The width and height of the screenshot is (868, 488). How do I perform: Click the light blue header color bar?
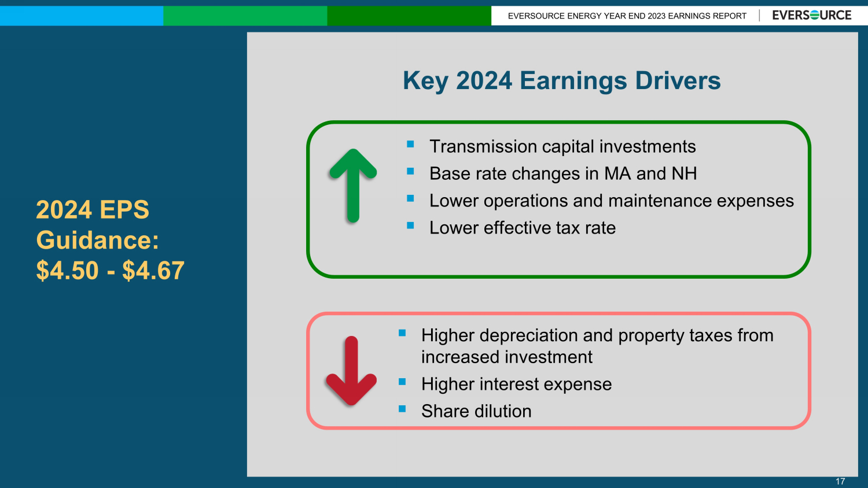[x=81, y=16]
